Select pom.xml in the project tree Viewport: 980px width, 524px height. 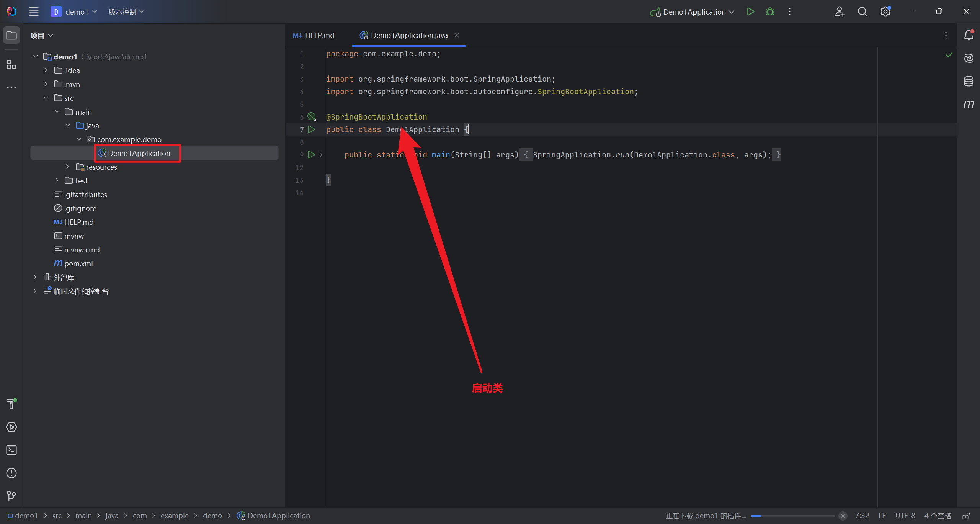coord(78,264)
